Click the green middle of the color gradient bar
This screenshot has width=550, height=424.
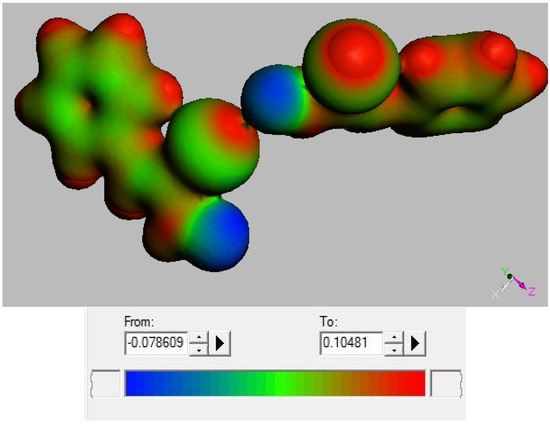(x=275, y=383)
